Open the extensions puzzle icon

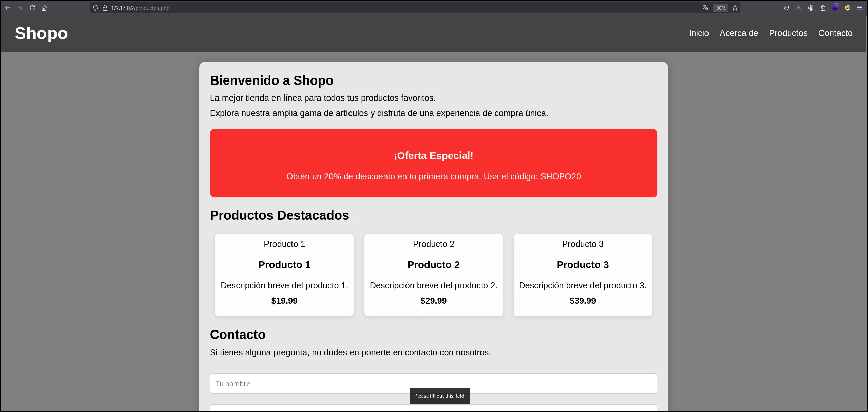pos(823,8)
